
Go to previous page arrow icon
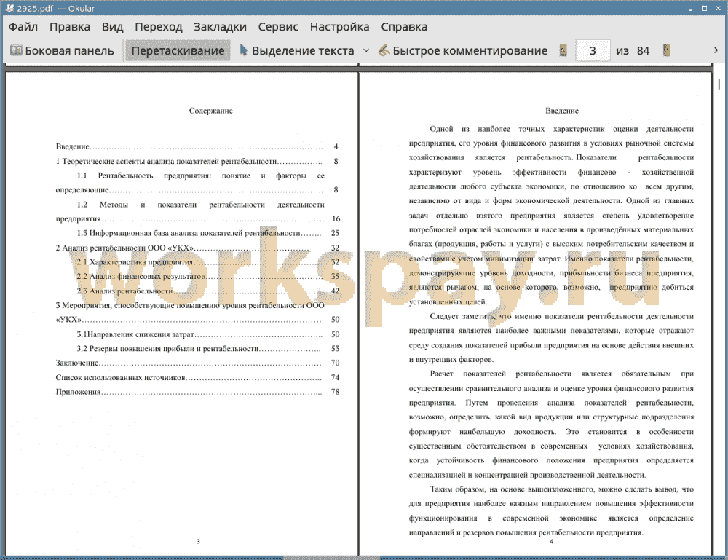(563, 50)
